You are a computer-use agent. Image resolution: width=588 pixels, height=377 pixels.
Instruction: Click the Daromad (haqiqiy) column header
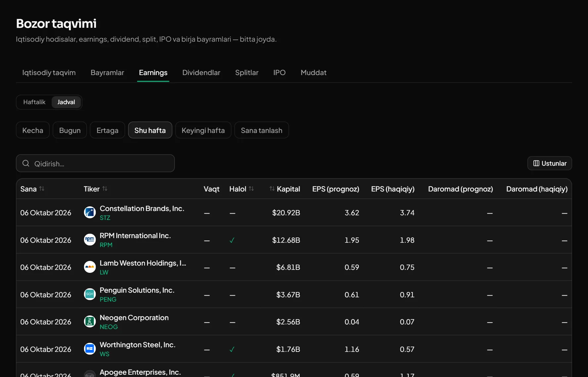(x=537, y=189)
